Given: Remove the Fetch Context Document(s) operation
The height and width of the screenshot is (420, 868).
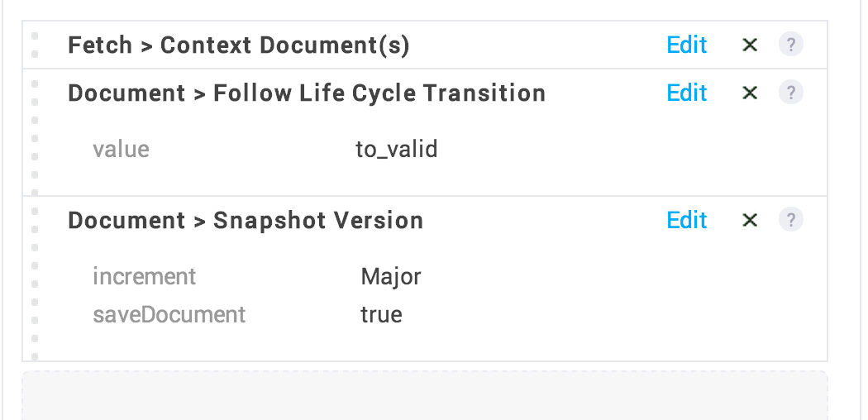Looking at the screenshot, I should pyautogui.click(x=750, y=45).
